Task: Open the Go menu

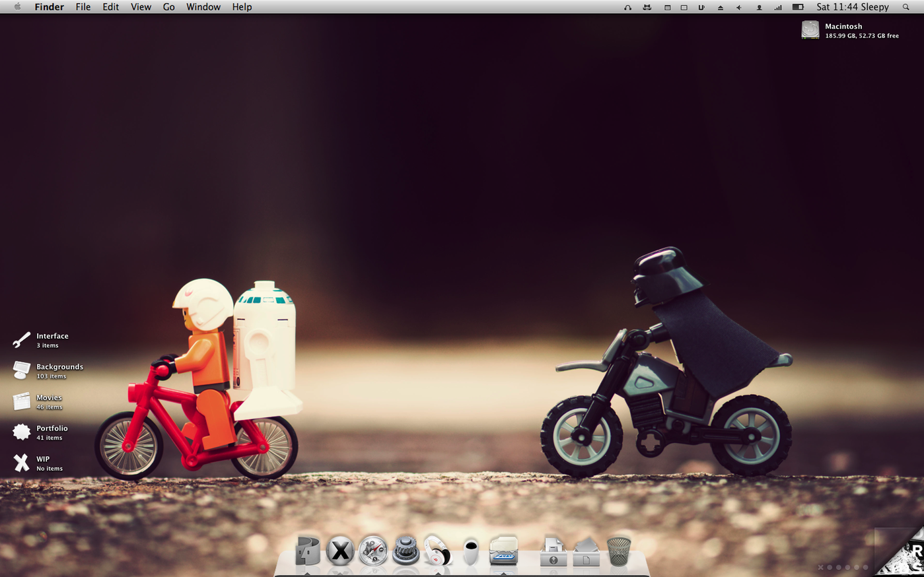Action: [x=168, y=7]
